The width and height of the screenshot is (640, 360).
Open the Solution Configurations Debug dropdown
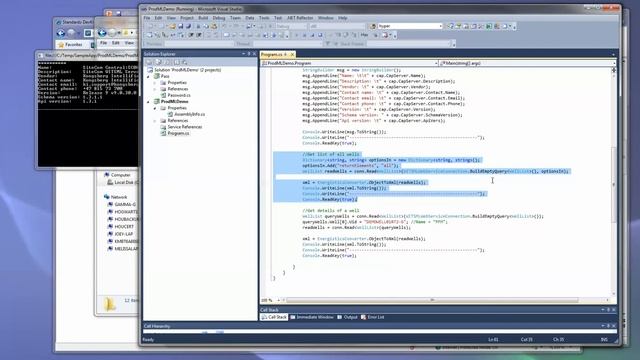tap(291, 26)
